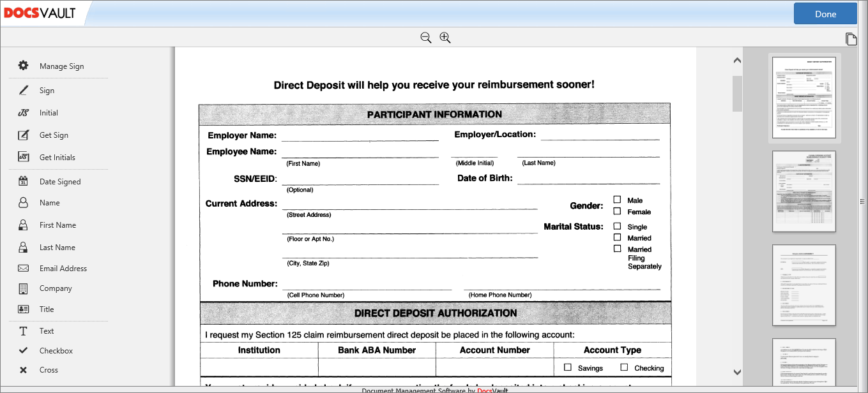Select the Title card icon
The height and width of the screenshot is (393, 868).
tap(24, 309)
